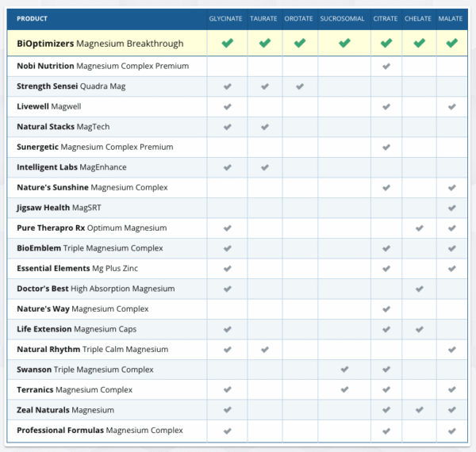
Task: Click the Taurate checkmark in Natural Stacks row
Action: (x=265, y=127)
